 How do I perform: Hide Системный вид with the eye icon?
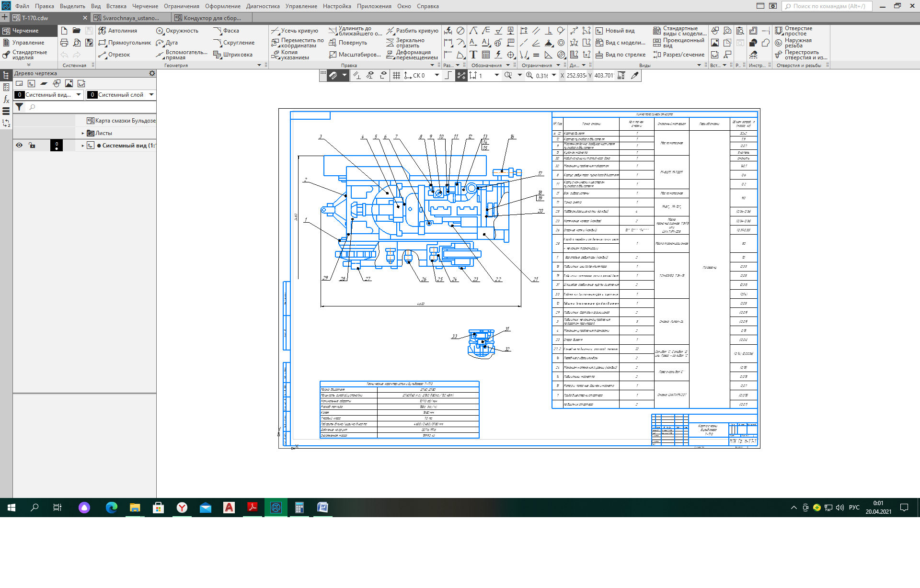(19, 145)
